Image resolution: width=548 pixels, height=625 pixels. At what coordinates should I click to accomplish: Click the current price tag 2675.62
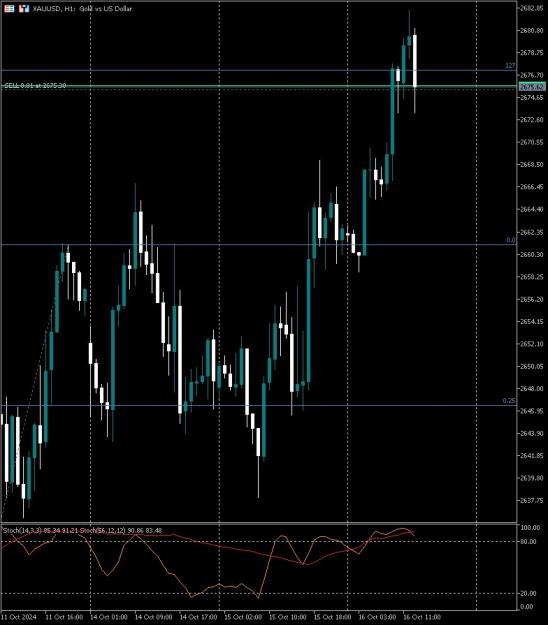pos(532,86)
